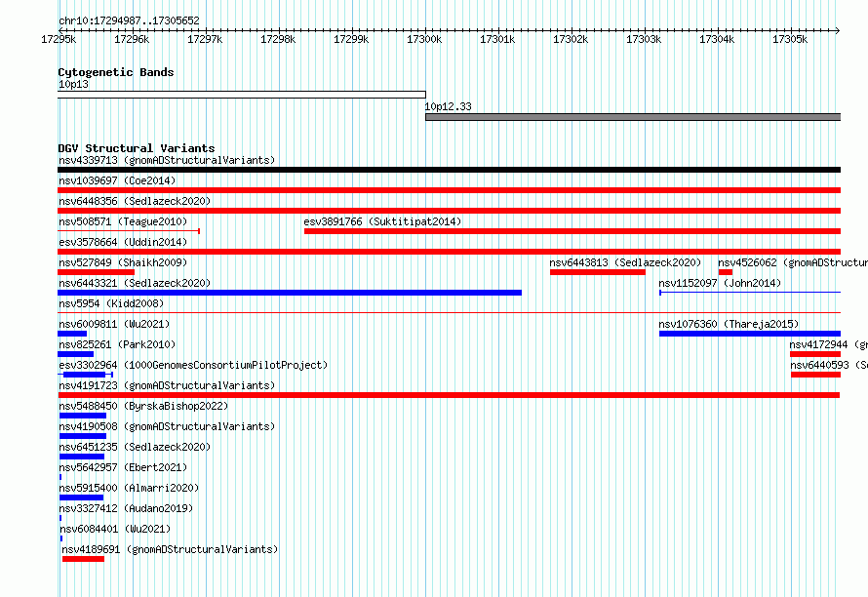
Task: Click the blue nsv4190508 variant bar
Action: click(83, 436)
